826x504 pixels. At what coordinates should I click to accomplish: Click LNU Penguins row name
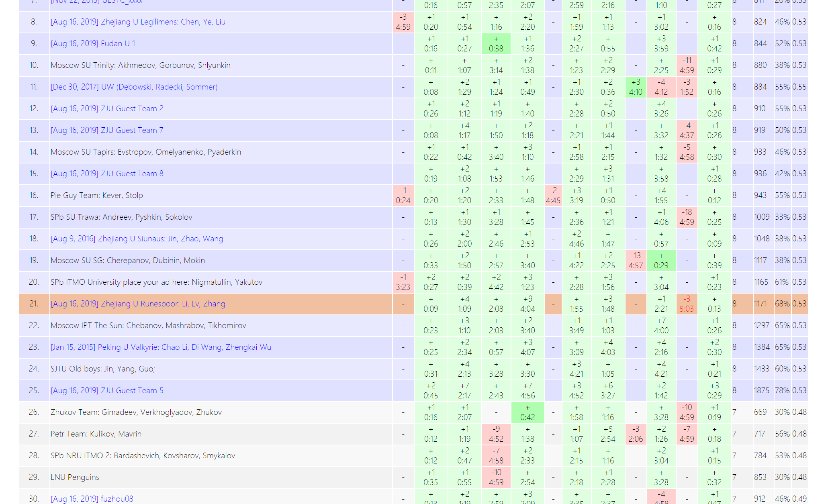[75, 477]
